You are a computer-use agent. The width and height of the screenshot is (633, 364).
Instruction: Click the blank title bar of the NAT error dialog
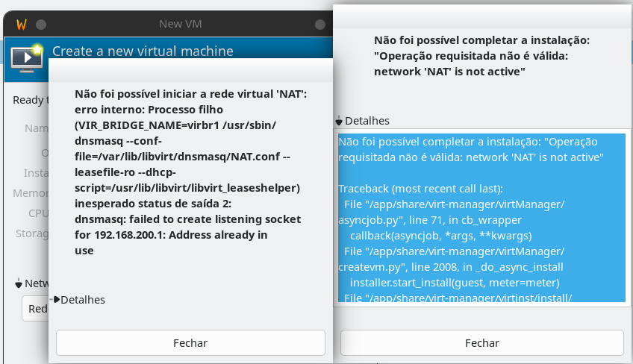(190, 70)
